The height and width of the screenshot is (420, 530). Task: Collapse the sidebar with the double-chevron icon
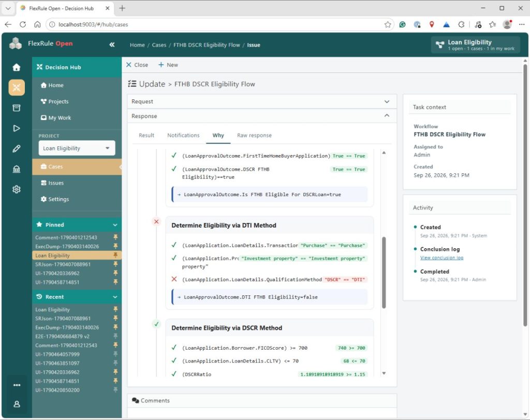(112, 44)
